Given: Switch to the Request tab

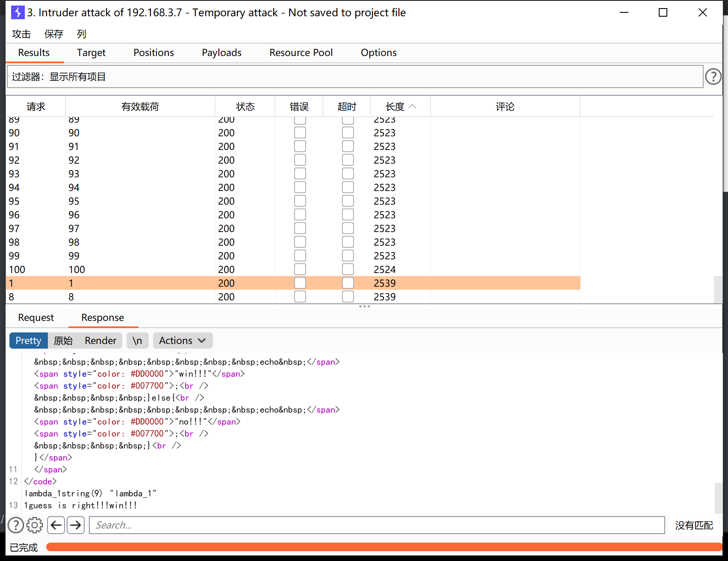Looking at the screenshot, I should (x=36, y=317).
